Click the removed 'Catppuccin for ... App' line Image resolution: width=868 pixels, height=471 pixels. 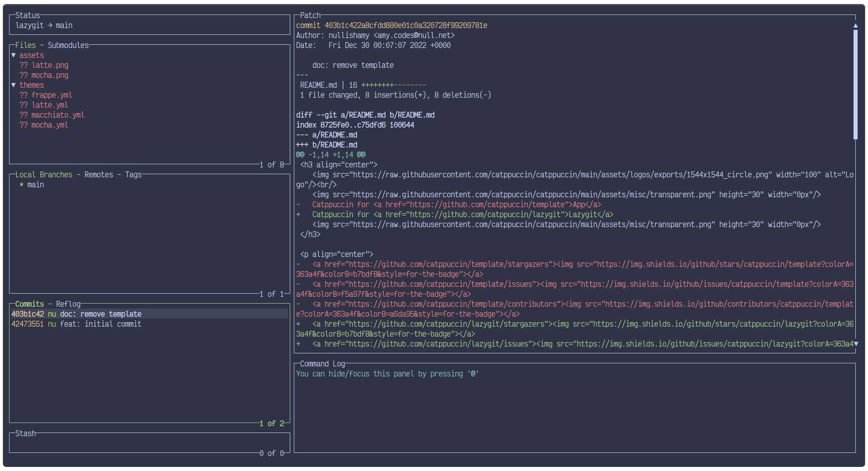[x=448, y=205]
